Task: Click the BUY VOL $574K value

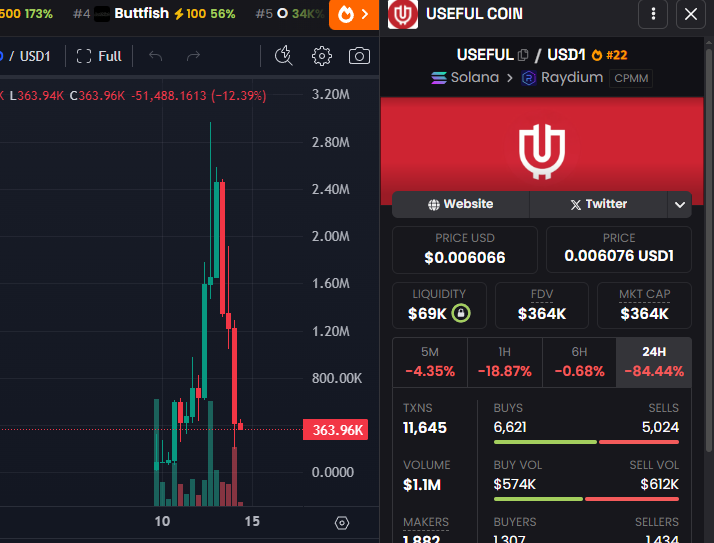Action: [515, 484]
